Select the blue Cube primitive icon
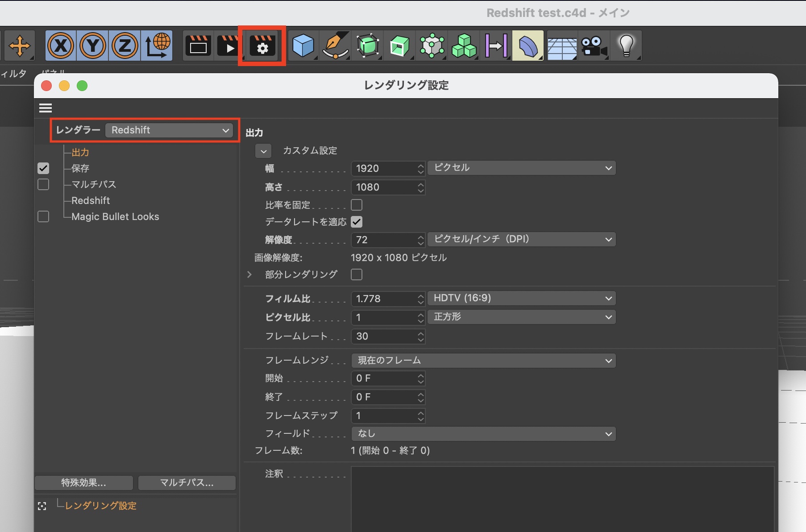Viewport: 806px width, 532px height. pyautogui.click(x=303, y=46)
